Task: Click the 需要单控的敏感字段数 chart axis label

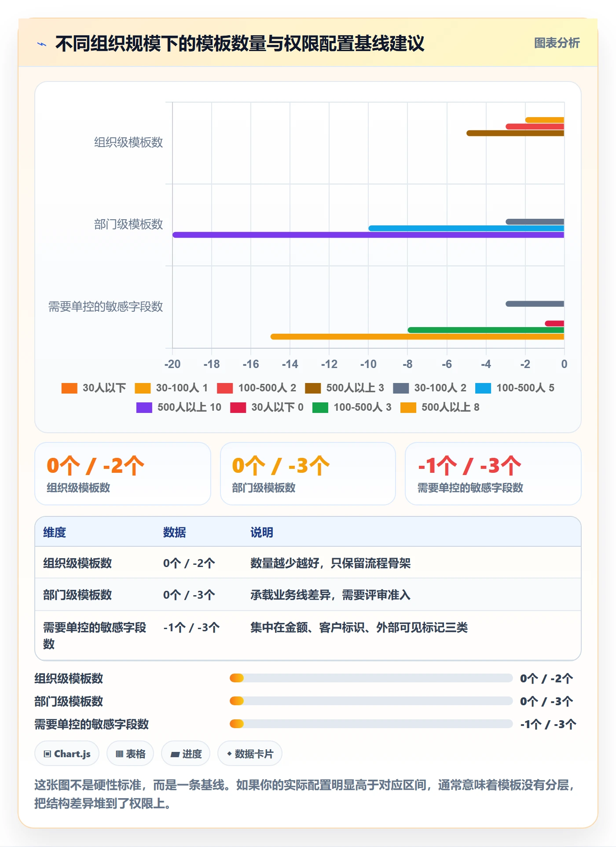Action: pyautogui.click(x=106, y=306)
